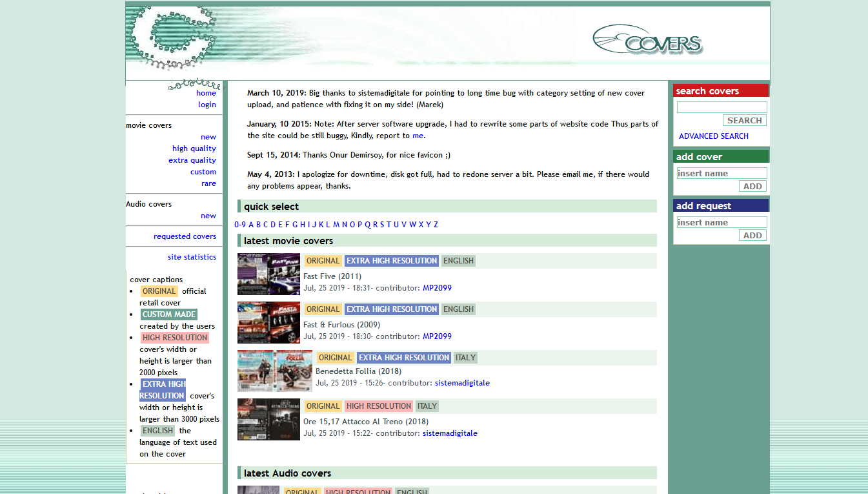The width and height of the screenshot is (868, 494).
Task: Open rare movie covers
Action: [x=208, y=183]
